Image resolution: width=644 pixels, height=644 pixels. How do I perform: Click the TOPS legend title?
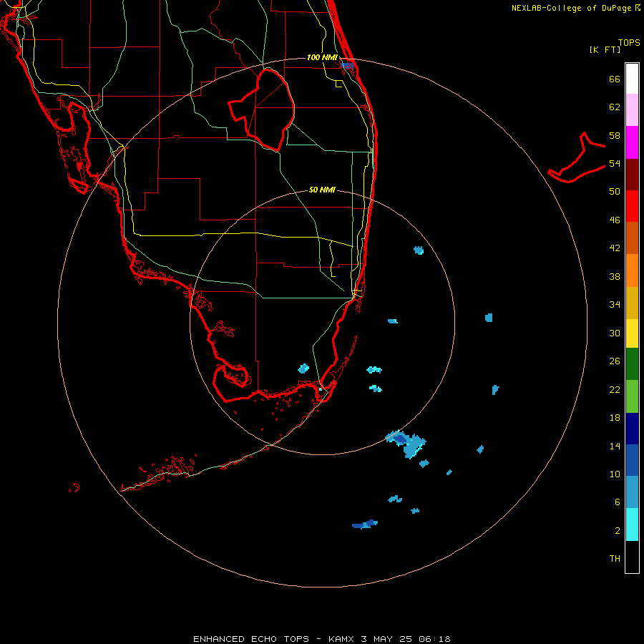(629, 42)
